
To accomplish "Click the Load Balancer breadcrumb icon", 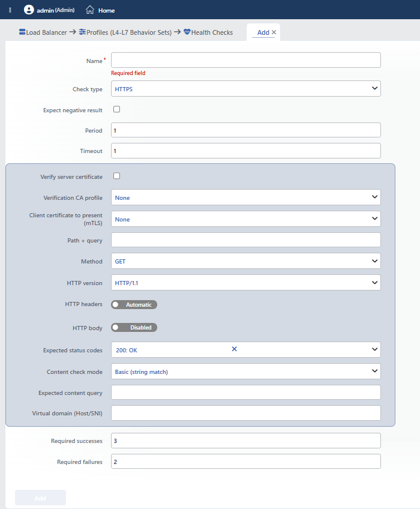I will pos(22,32).
